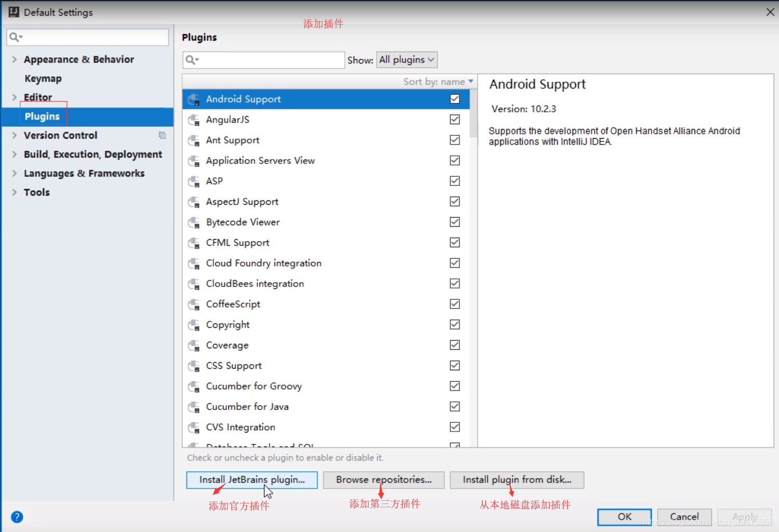Click the Browse repositories button

point(384,480)
